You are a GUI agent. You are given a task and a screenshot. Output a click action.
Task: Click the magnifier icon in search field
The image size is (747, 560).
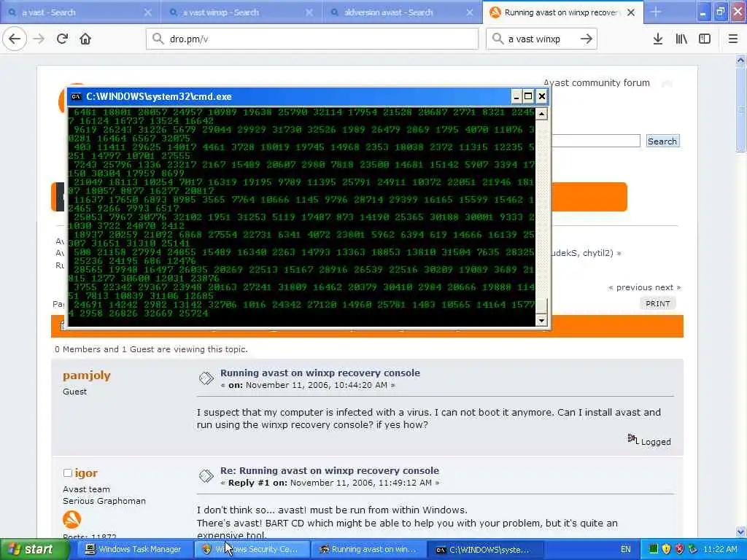pos(498,39)
